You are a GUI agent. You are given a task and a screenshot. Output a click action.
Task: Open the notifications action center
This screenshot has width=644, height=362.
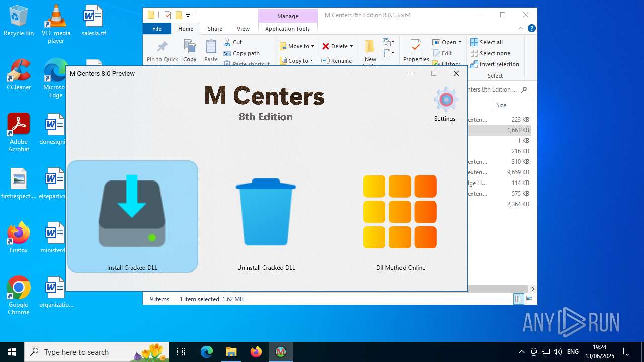pos(627,352)
